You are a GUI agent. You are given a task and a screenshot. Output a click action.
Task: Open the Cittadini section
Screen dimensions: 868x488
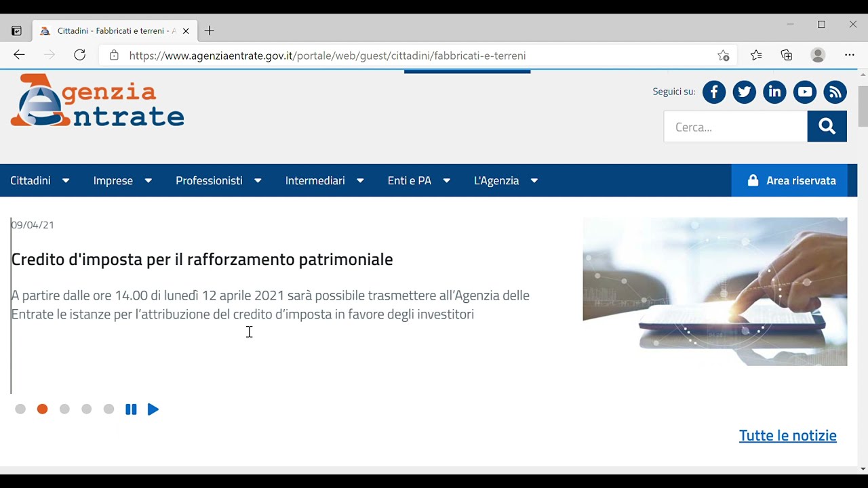pyautogui.click(x=31, y=180)
